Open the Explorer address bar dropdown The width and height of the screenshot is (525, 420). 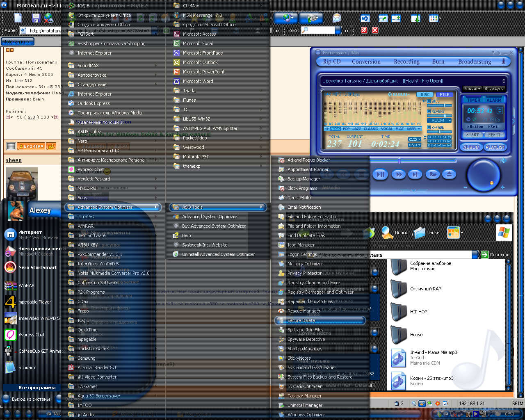475,255
